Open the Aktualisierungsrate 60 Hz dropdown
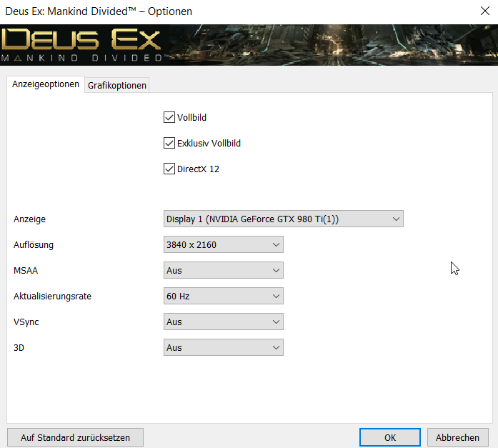 (x=223, y=296)
